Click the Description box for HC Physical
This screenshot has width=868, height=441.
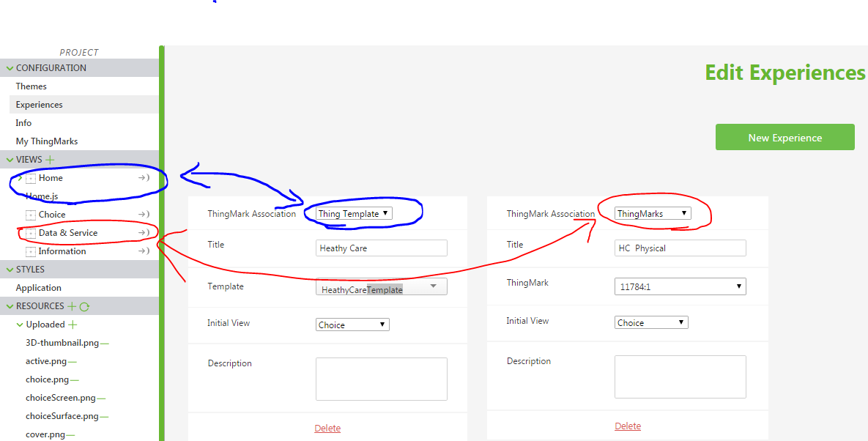680,377
